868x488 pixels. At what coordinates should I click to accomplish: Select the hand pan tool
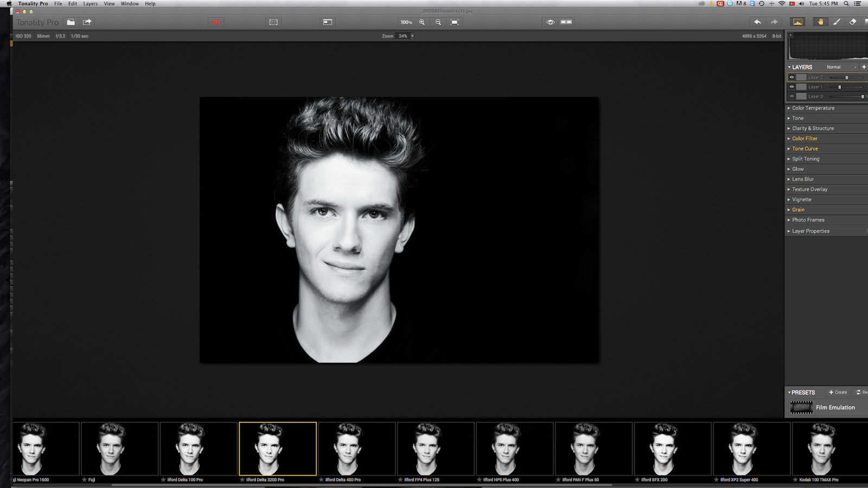tap(820, 22)
